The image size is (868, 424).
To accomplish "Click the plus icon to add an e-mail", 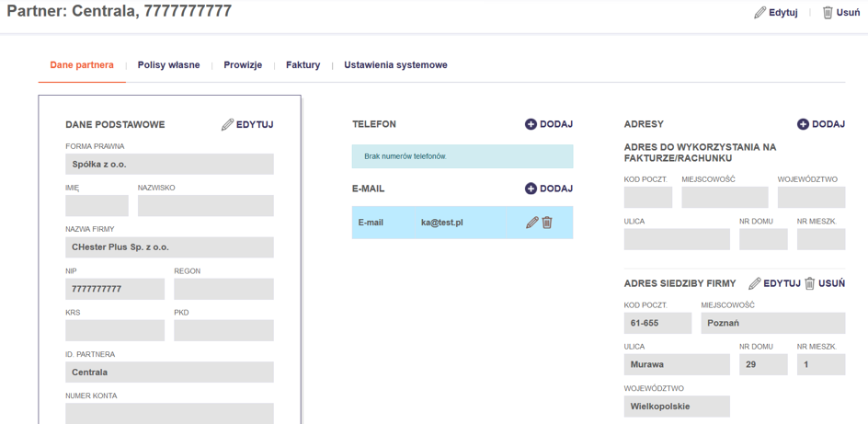I will click(x=531, y=189).
